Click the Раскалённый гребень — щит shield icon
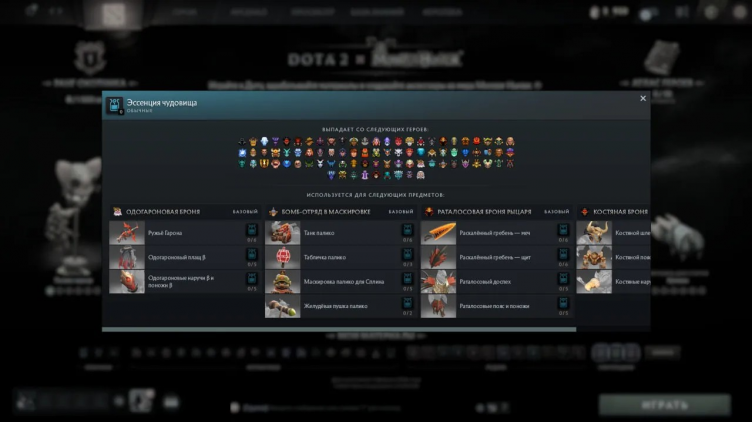752x422 pixels. point(438,257)
